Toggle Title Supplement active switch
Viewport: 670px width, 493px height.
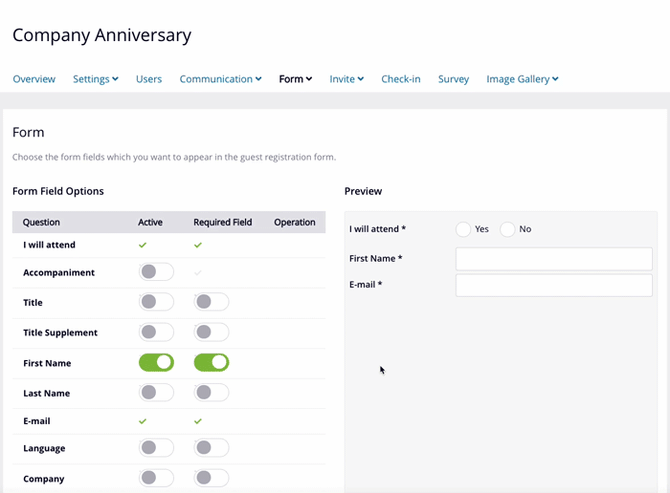click(156, 332)
